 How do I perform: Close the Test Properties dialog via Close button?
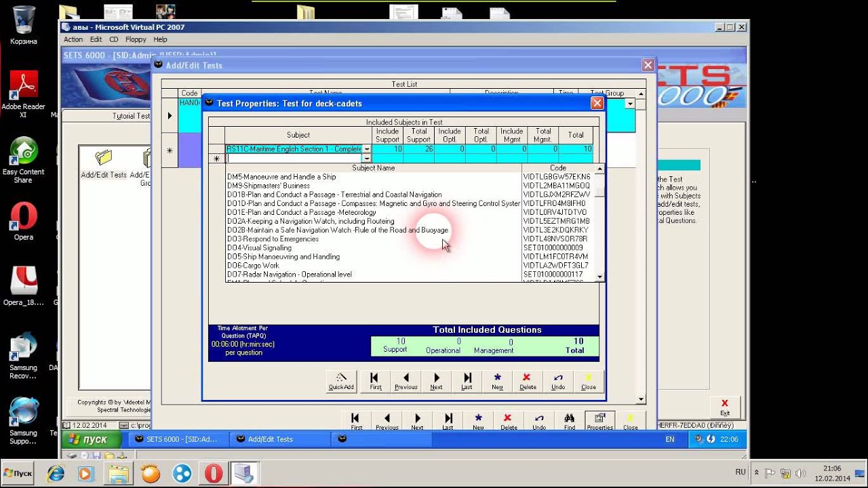(589, 381)
